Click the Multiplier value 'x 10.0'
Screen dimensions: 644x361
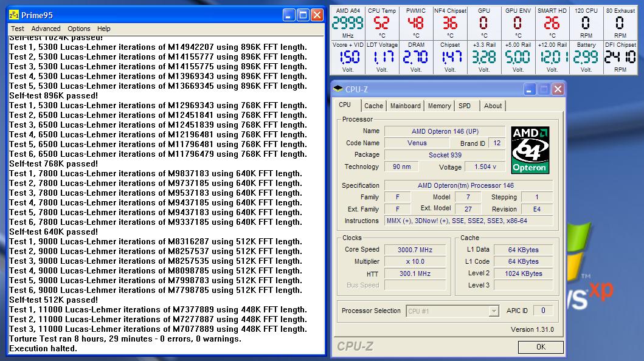415,262
